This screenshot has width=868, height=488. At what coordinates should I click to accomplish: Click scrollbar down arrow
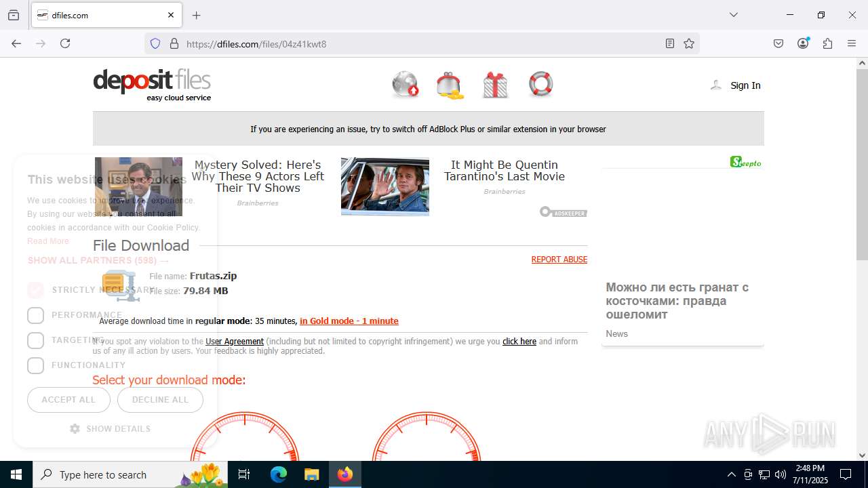[x=862, y=455]
